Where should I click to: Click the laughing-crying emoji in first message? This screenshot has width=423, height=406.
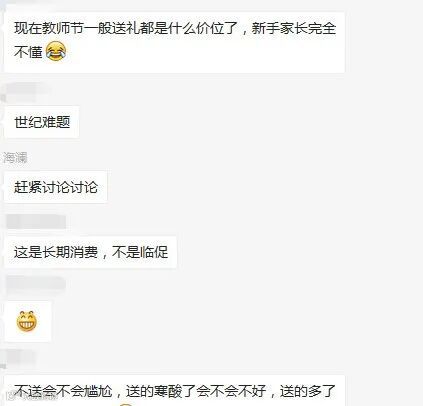(56, 51)
